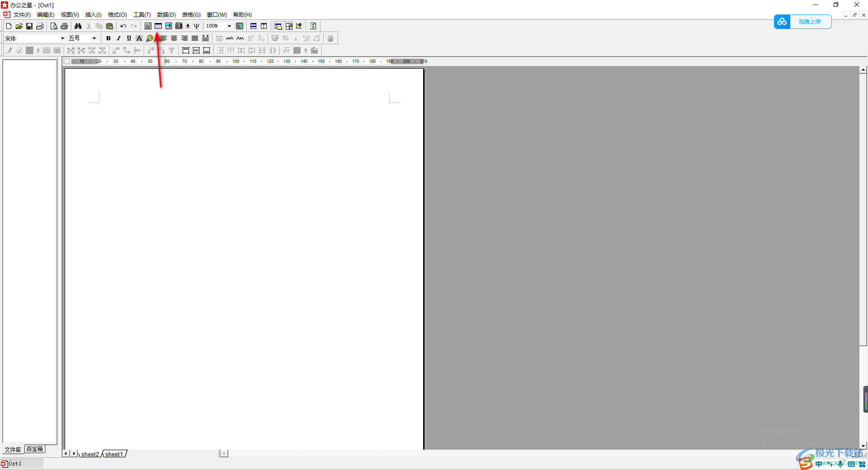Switch to the 文件库 side panel tab
Viewport: 868px width, 470px height.
pos(13,450)
